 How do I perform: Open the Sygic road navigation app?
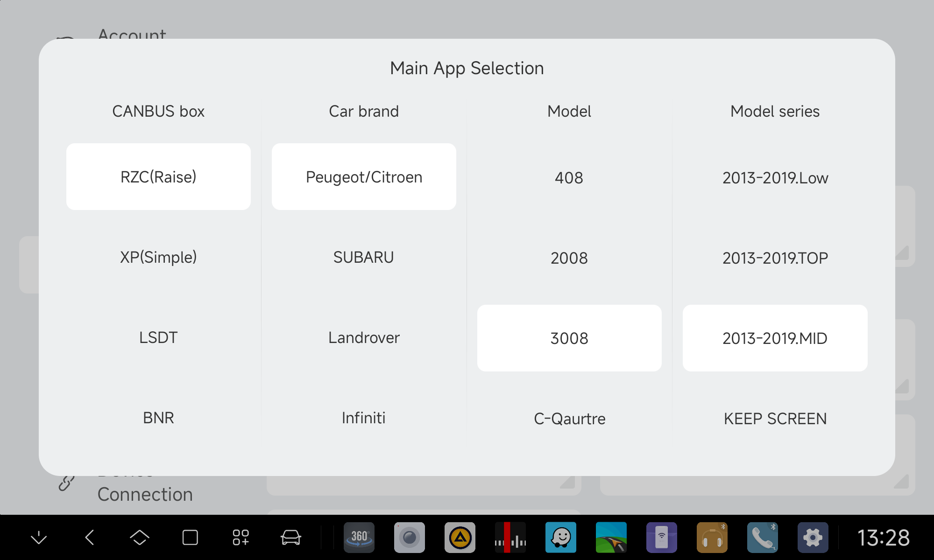coord(611,538)
